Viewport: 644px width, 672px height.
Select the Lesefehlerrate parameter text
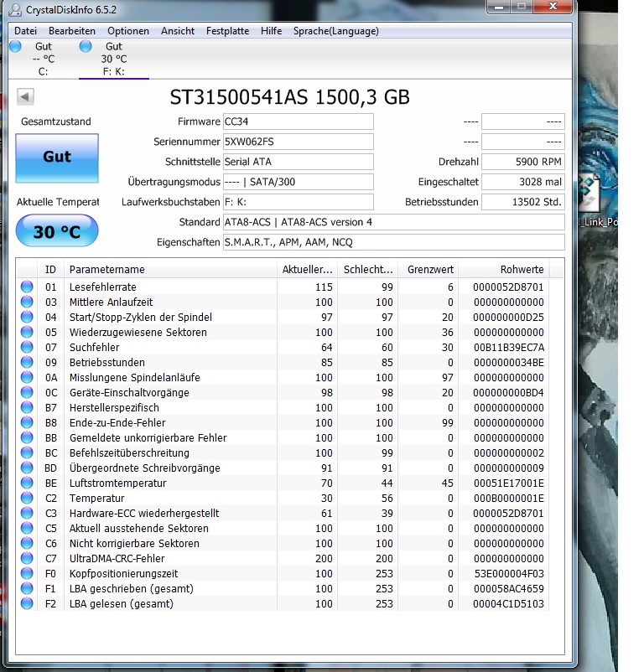[103, 287]
